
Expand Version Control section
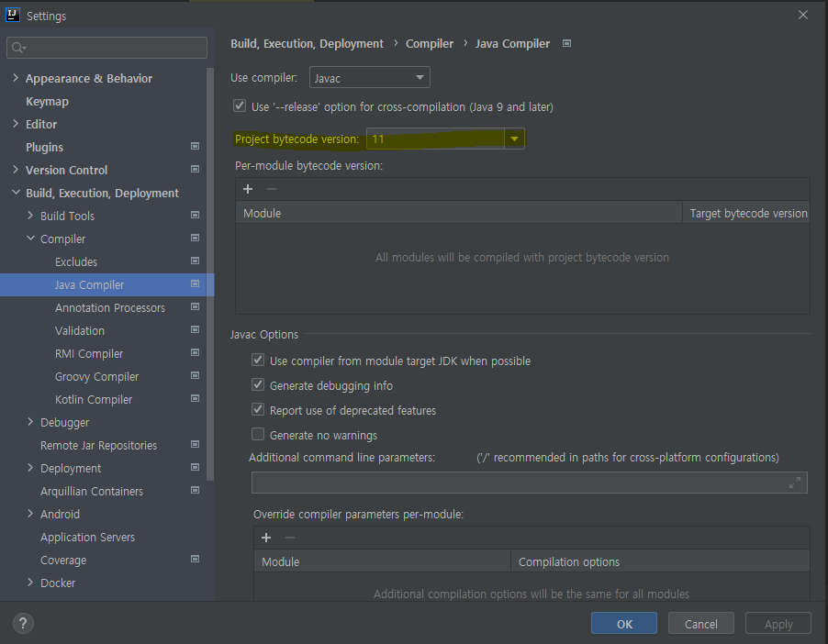pyautogui.click(x=16, y=170)
